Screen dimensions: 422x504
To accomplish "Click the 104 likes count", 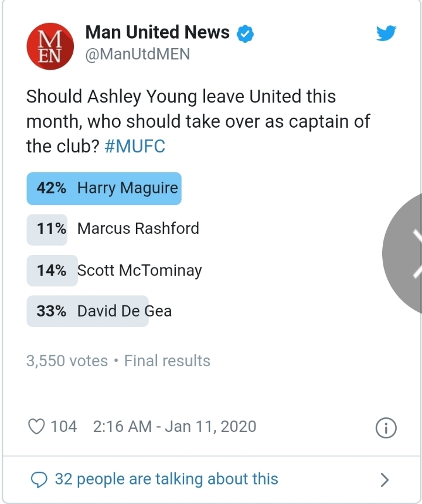I will 63,426.
